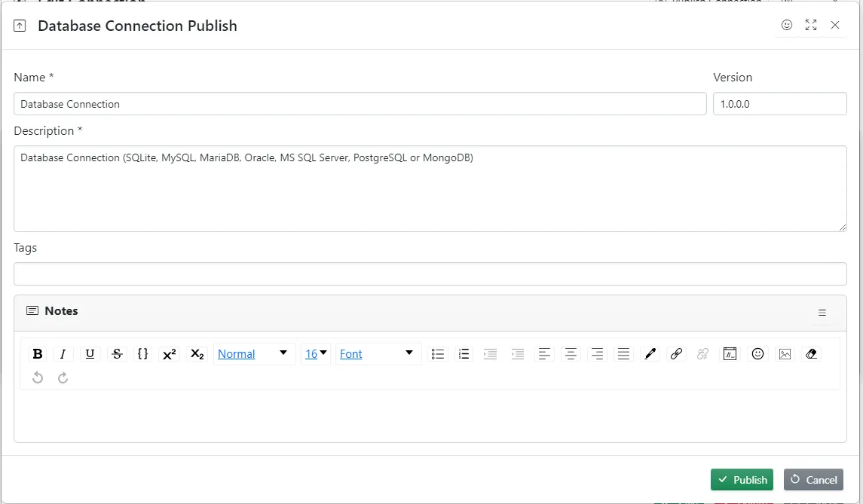The width and height of the screenshot is (863, 504).
Task: Open the Font family dropdown
Action: coord(378,353)
